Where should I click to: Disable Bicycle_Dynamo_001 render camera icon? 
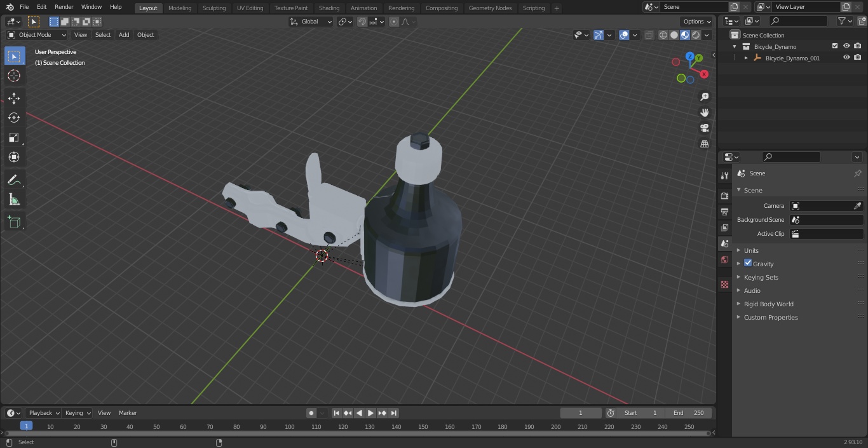point(857,58)
